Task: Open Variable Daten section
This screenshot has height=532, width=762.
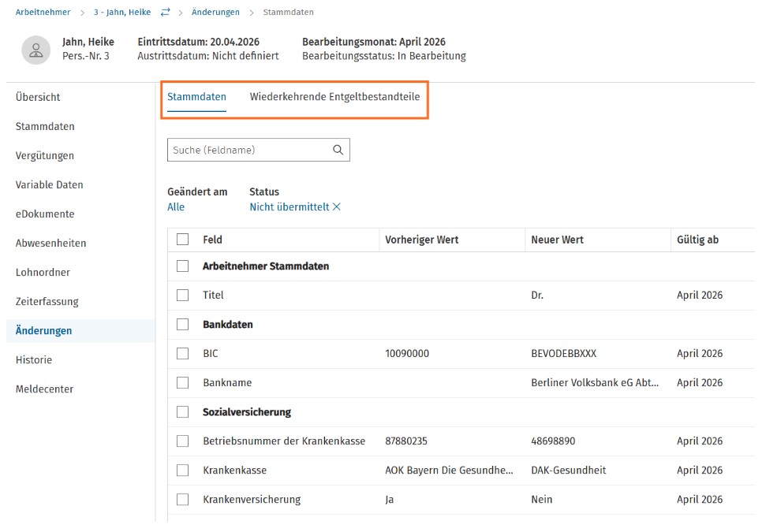Action: [49, 184]
